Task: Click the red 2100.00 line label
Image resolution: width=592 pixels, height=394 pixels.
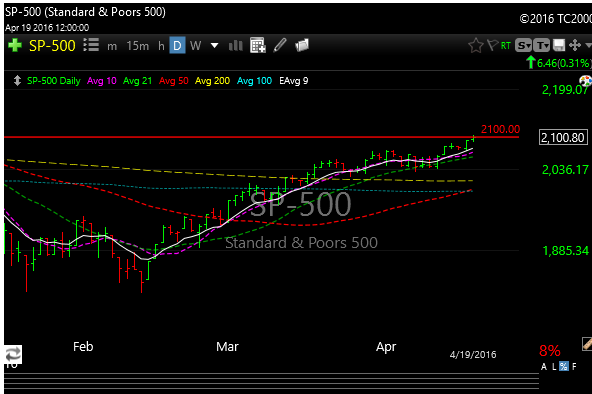Action: tap(500, 129)
